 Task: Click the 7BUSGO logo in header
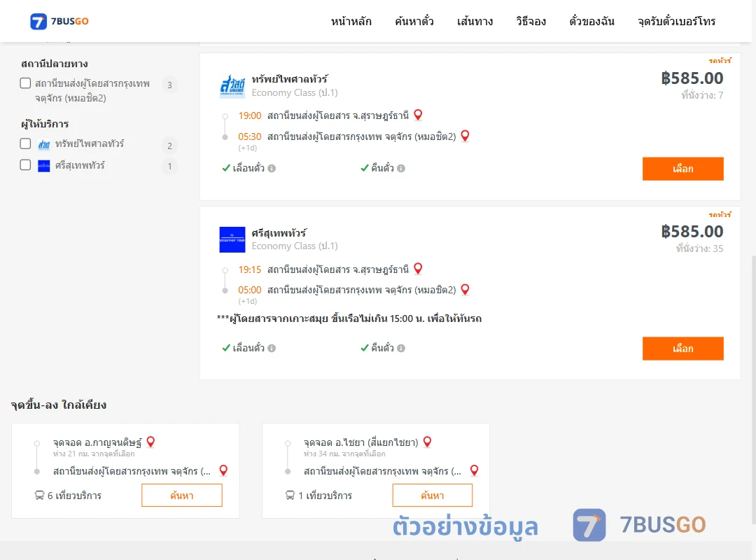tap(59, 21)
